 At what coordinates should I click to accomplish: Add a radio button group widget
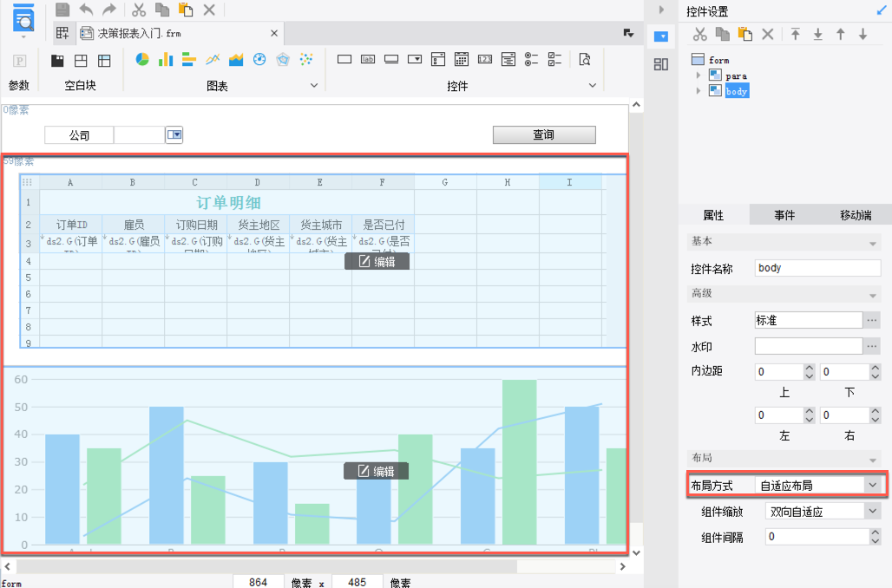pos(531,59)
